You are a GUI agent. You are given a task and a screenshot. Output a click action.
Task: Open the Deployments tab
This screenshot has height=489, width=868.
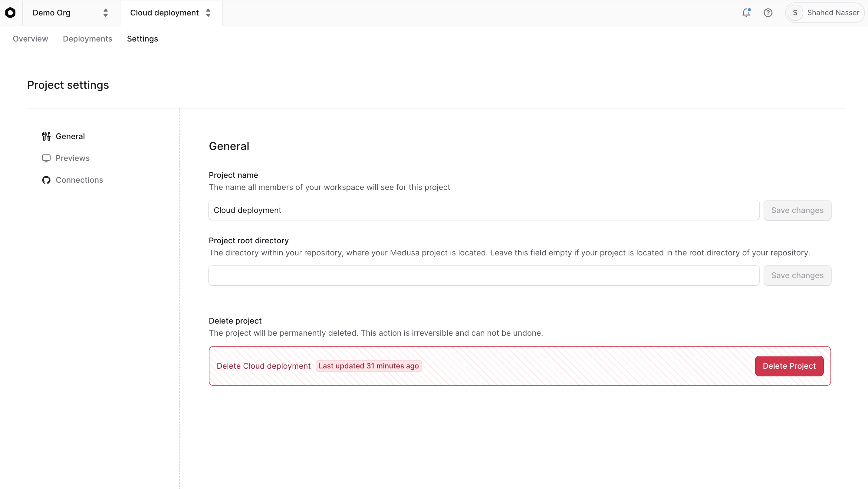coord(87,39)
